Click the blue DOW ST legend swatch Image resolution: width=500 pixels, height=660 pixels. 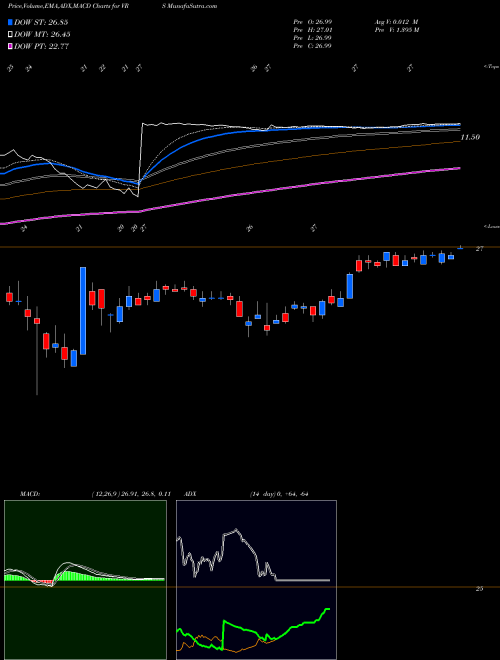click(x=10, y=22)
